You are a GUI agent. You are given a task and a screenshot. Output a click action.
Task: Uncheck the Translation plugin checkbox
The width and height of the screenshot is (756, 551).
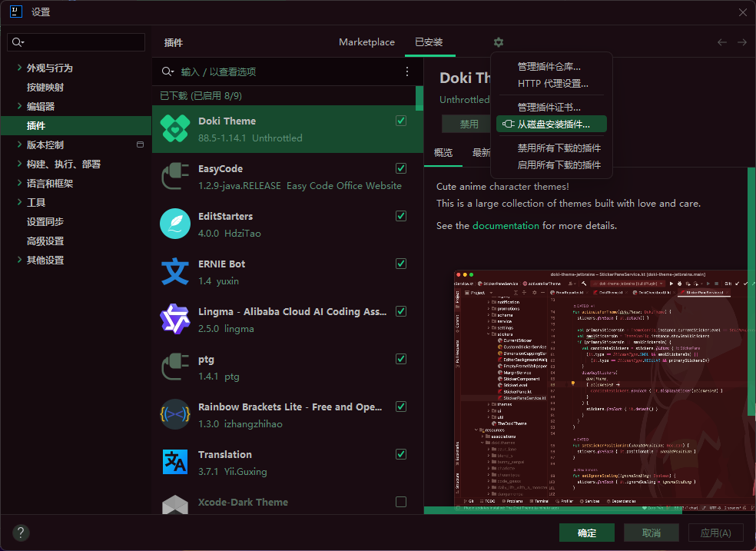400,454
